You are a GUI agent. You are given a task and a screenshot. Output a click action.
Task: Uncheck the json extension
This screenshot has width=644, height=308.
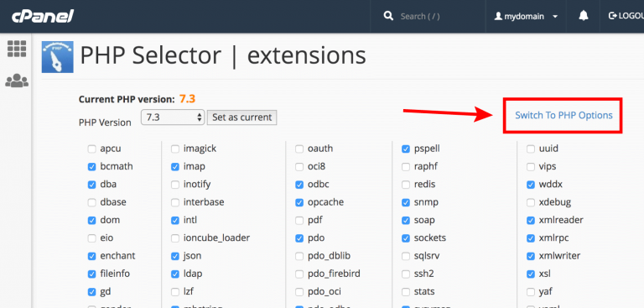(x=175, y=256)
